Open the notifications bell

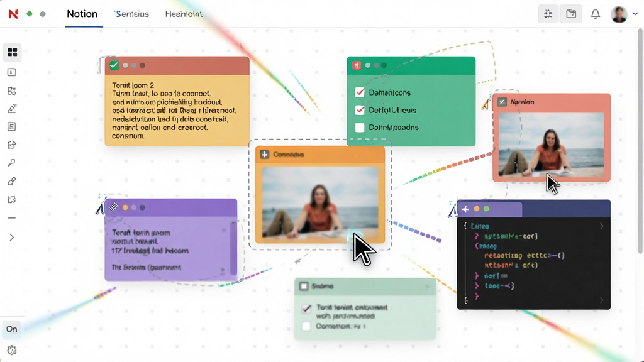click(595, 14)
